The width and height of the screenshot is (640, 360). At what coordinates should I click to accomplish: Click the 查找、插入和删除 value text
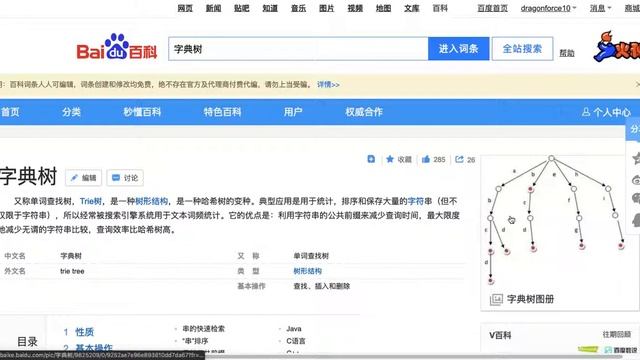[322, 286]
